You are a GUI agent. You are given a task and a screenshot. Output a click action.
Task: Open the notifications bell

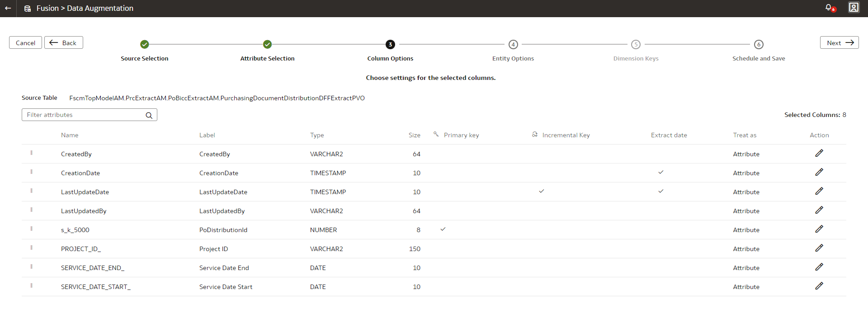829,8
